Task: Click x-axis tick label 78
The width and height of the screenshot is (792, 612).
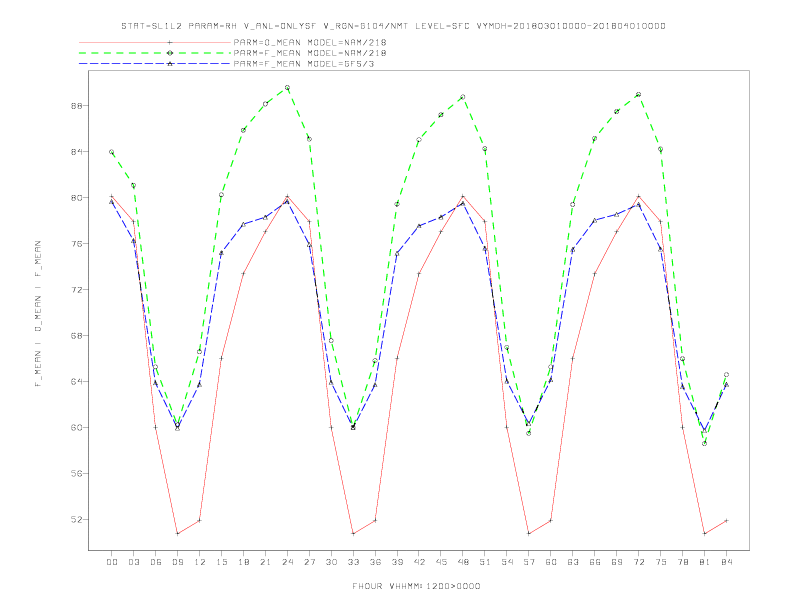Action: (682, 562)
